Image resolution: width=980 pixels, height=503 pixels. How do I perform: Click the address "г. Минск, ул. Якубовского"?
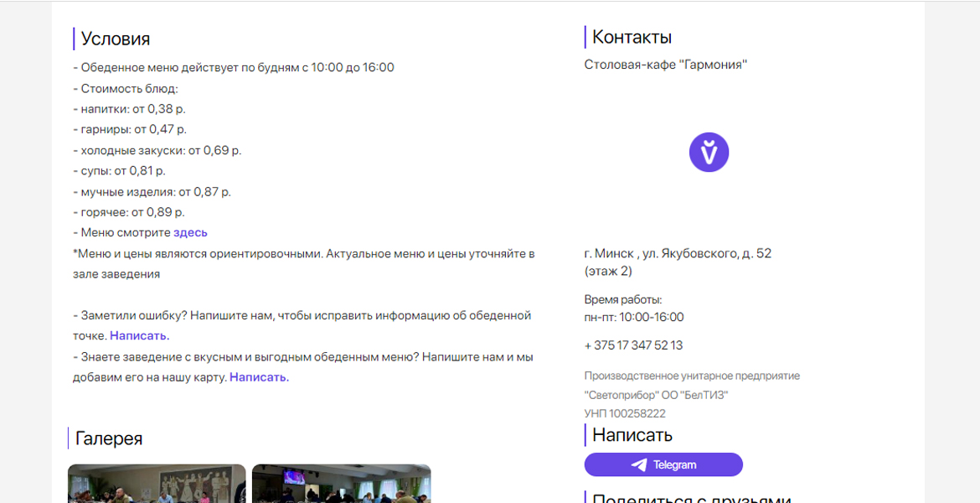[678, 254]
